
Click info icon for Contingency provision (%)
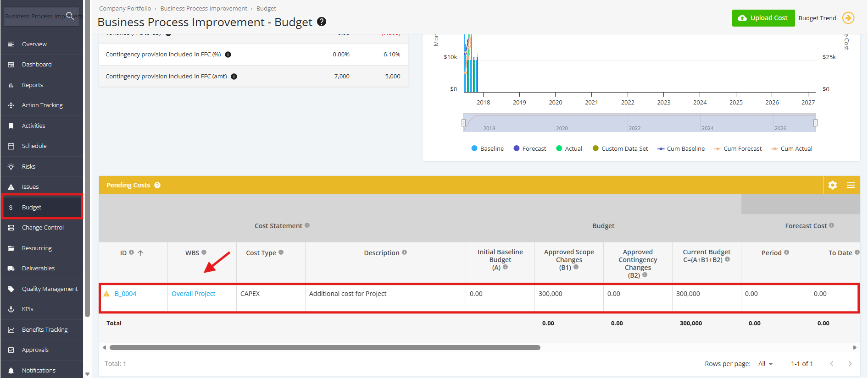(x=228, y=55)
